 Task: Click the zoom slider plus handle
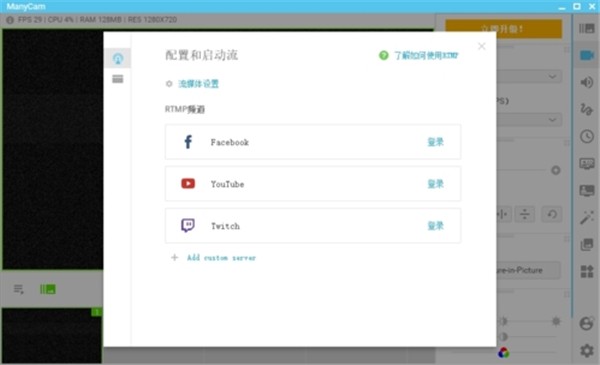(x=556, y=170)
